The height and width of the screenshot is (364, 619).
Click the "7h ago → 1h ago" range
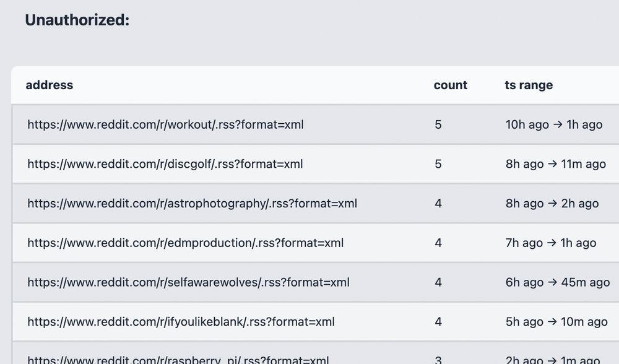click(x=551, y=243)
